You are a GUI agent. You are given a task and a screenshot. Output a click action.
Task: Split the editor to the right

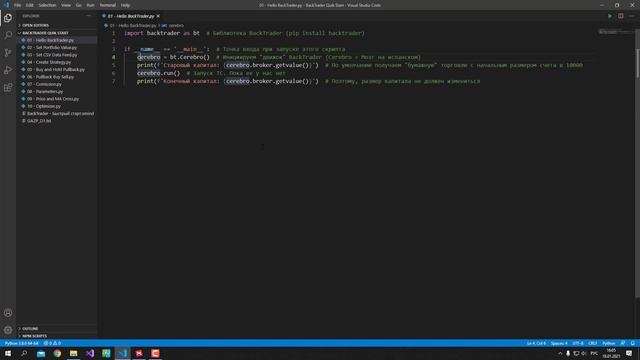620,16
